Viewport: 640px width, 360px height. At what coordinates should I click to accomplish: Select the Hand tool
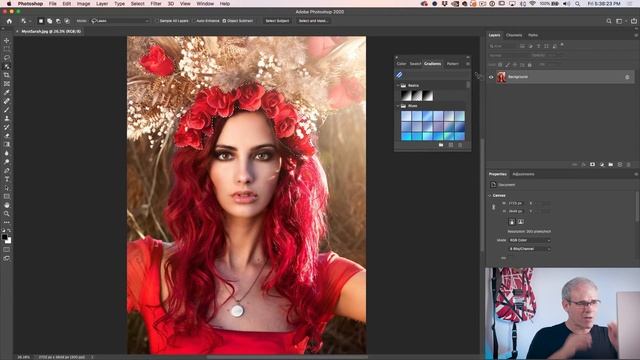(7, 205)
